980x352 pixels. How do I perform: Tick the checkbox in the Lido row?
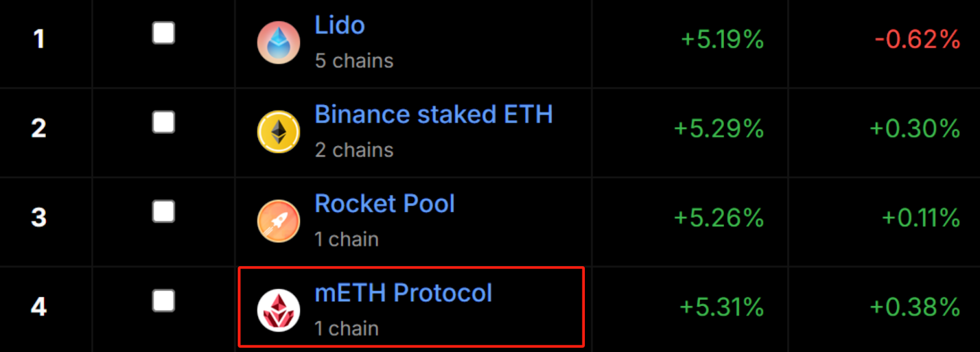(164, 33)
